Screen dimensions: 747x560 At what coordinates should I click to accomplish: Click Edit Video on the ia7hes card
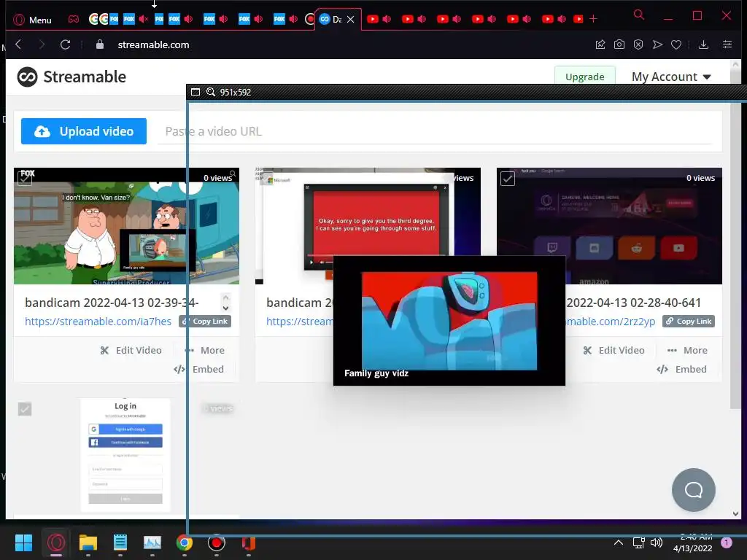tap(131, 351)
